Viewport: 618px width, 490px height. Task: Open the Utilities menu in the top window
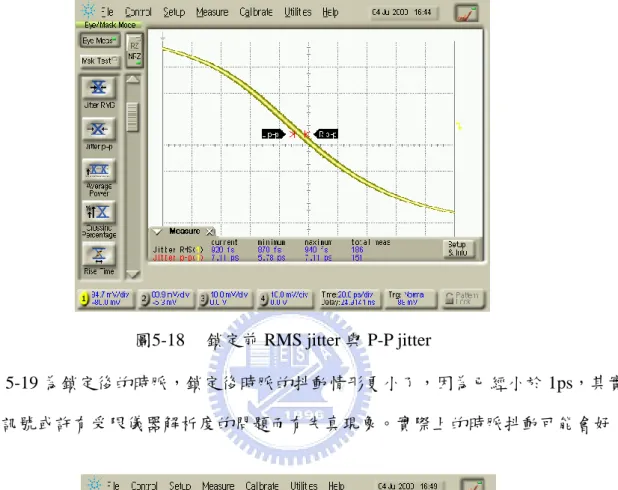coord(298,12)
